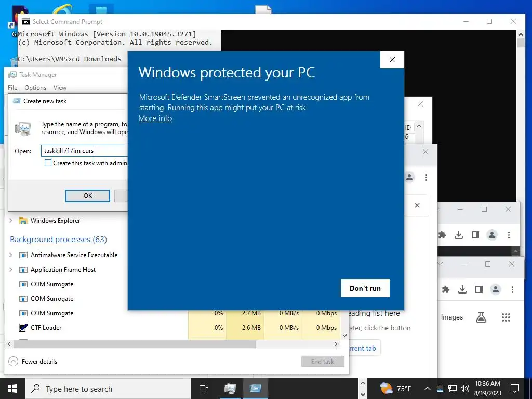Expand Antimalware Service Executable row
532x399 pixels.
point(11,255)
